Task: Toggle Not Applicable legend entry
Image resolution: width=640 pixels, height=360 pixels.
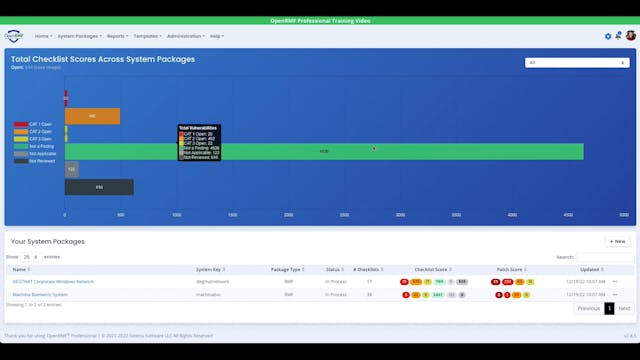Action: coord(35,154)
